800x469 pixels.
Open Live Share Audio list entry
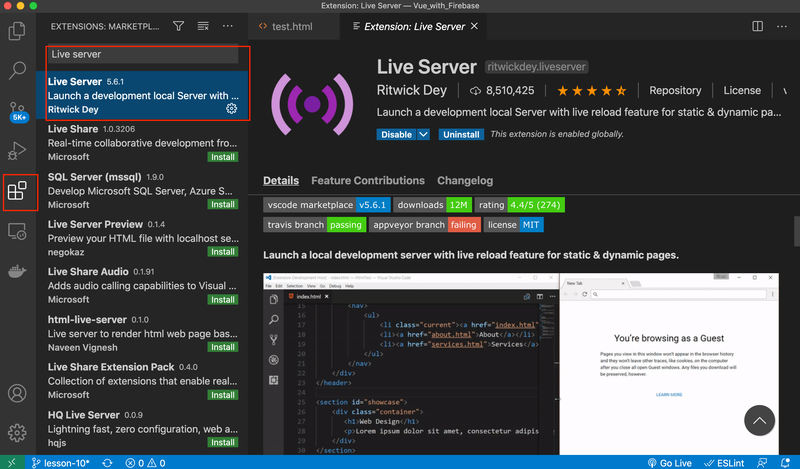point(142,286)
